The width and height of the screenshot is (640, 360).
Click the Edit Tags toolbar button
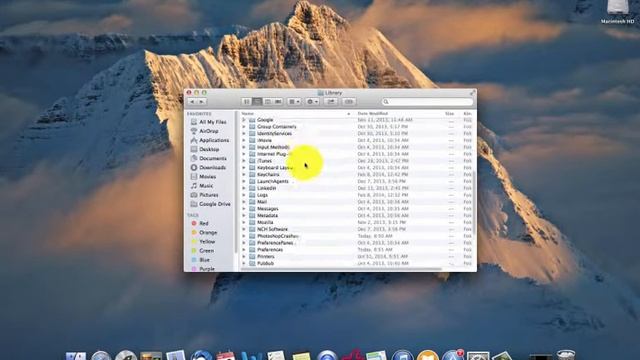tap(349, 102)
